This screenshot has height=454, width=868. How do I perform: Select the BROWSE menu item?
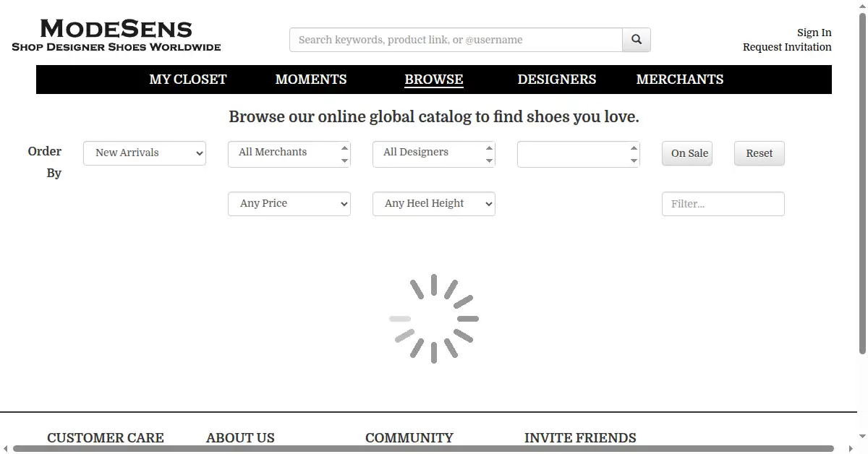coord(434,80)
